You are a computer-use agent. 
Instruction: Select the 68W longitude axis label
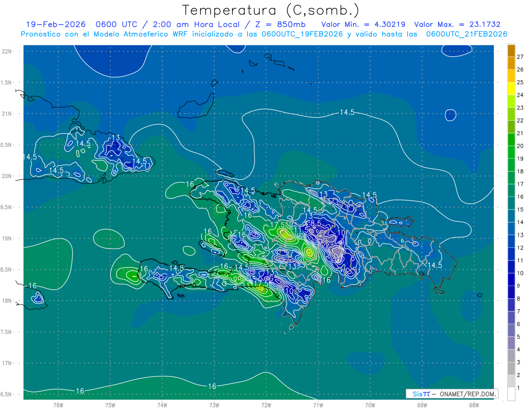click(473, 405)
